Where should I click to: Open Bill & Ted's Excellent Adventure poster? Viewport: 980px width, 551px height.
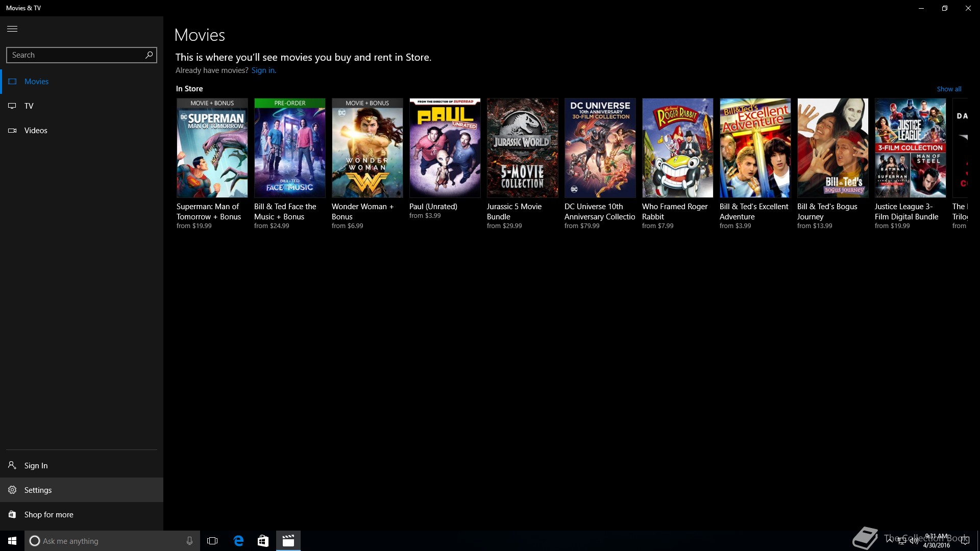point(755,148)
